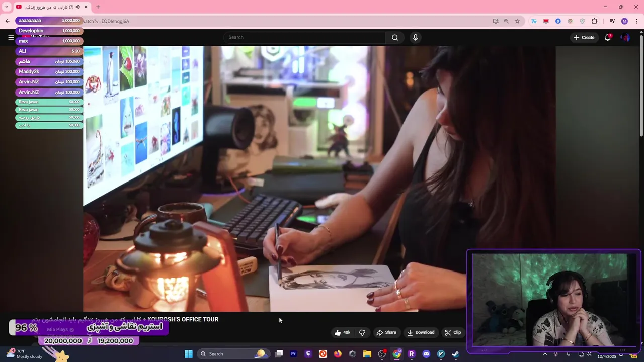Click the blue 7 checkmark extension icon
644x362 pixels.
coord(534,21)
